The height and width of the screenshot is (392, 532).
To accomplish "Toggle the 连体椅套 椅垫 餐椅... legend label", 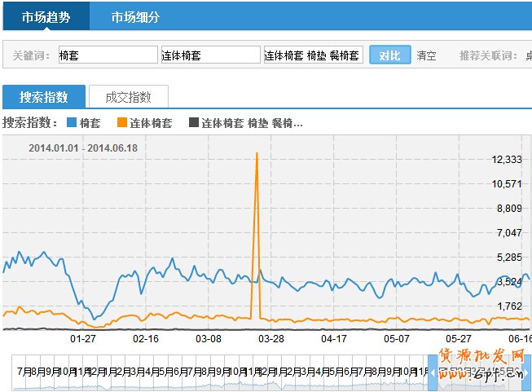I will [x=252, y=123].
